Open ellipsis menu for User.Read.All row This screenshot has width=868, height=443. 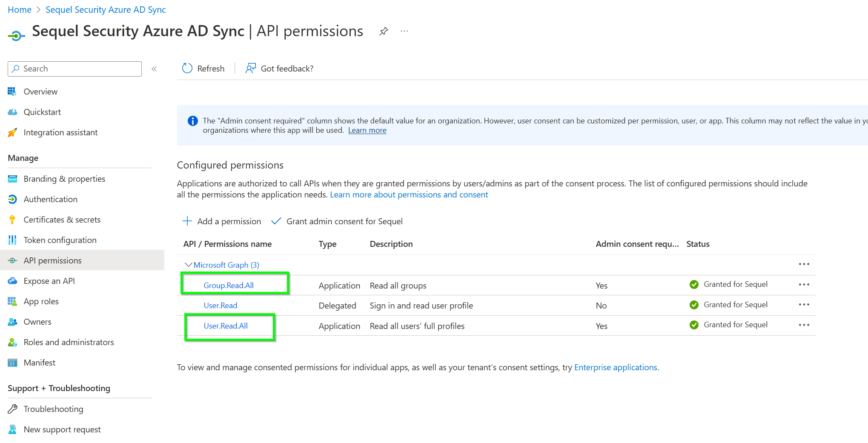[804, 325]
